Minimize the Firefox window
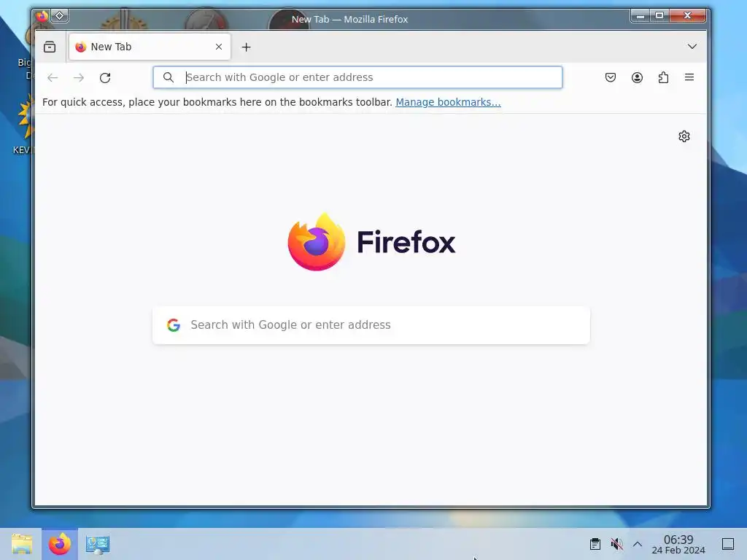 pos(640,16)
